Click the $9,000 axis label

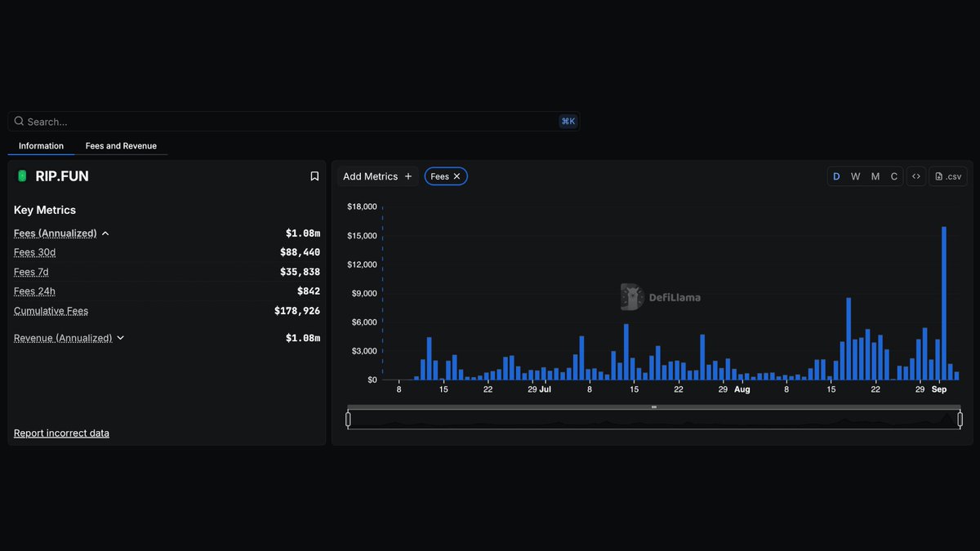pyautogui.click(x=364, y=293)
